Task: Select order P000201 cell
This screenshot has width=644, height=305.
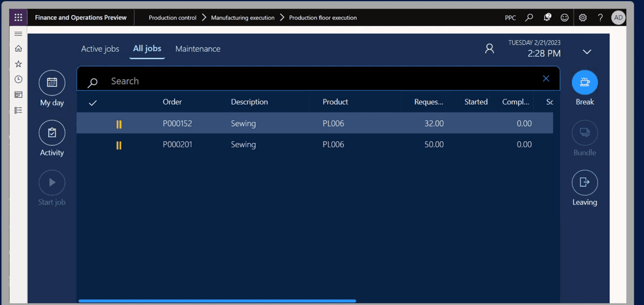Action: coord(178,145)
